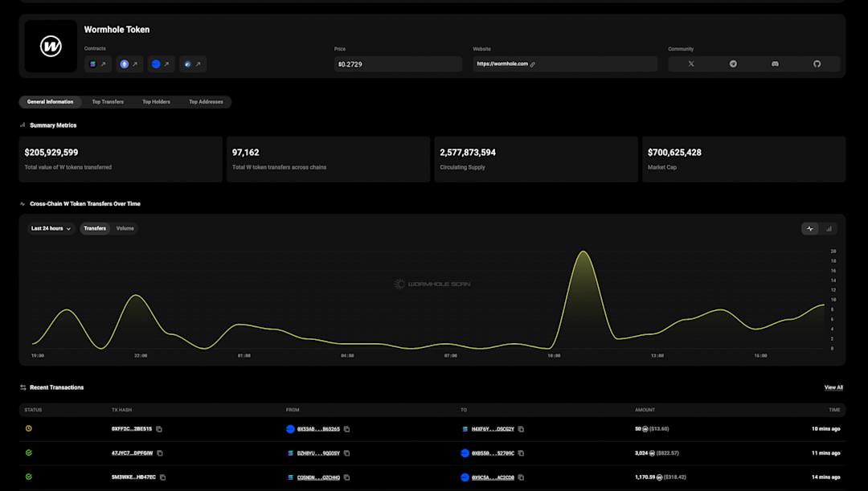Click the link icon beside wormhole.com
Image resolution: width=868 pixels, height=491 pixels.
(x=533, y=64)
